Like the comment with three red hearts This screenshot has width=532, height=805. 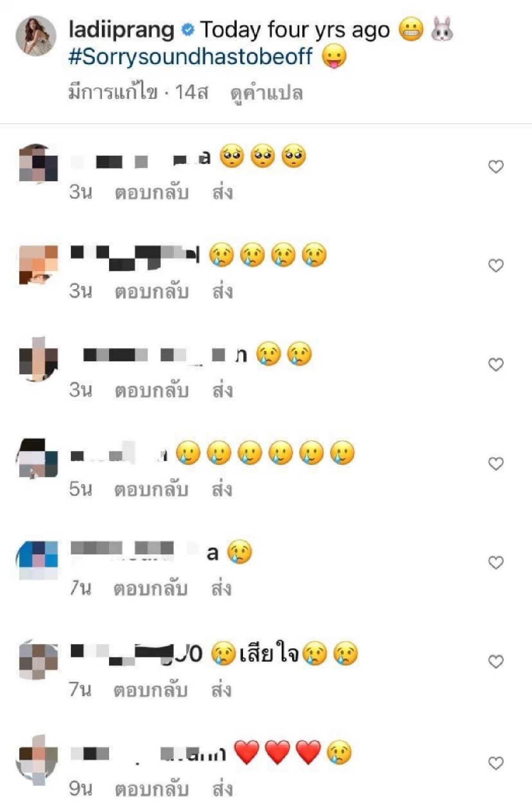click(x=496, y=763)
